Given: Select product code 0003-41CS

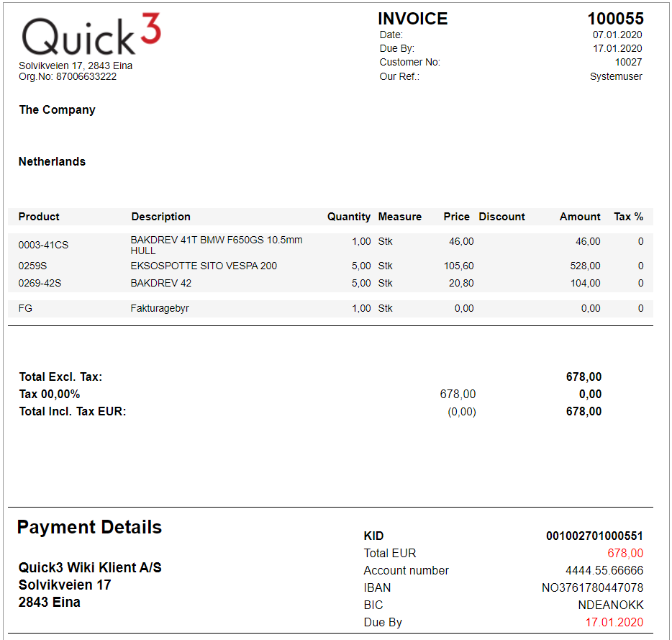Looking at the screenshot, I should [43, 245].
